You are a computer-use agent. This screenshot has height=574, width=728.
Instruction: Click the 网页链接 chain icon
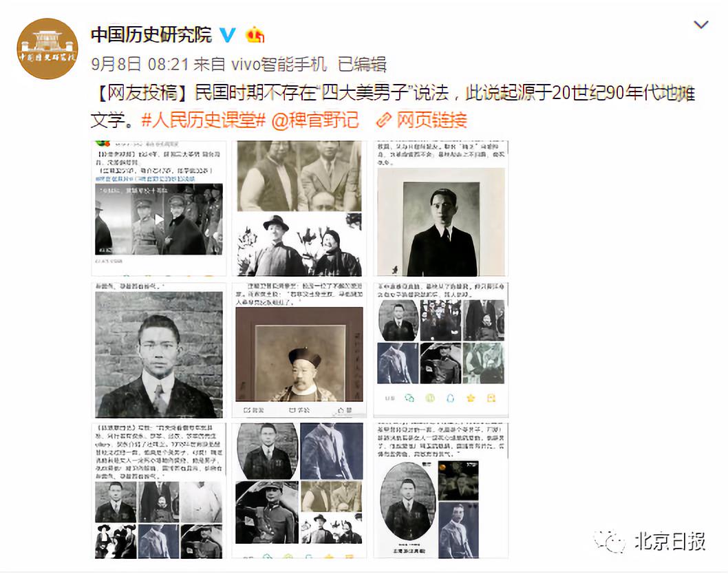point(384,120)
